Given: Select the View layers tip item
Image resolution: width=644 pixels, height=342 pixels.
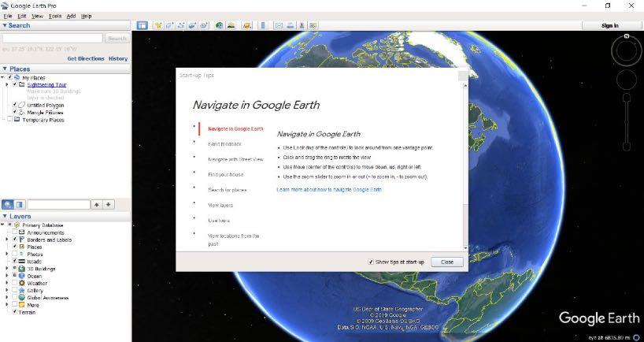Looking at the screenshot, I should click(x=220, y=205).
